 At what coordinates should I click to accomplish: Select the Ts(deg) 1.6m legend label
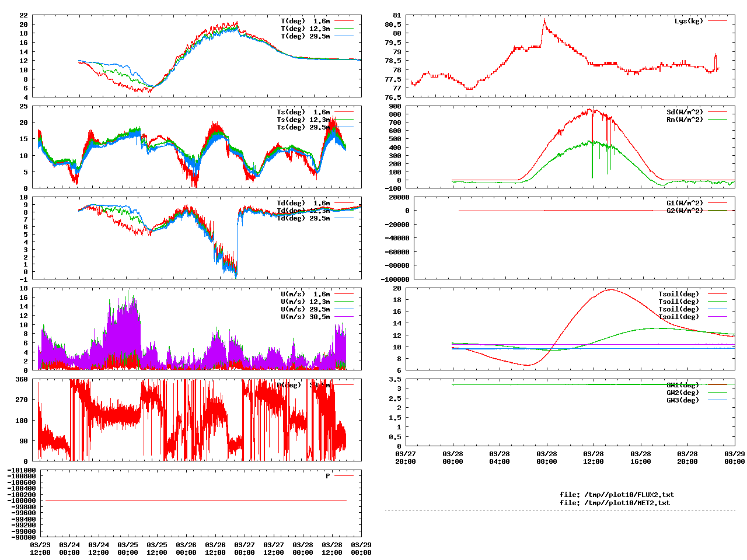coord(303,112)
